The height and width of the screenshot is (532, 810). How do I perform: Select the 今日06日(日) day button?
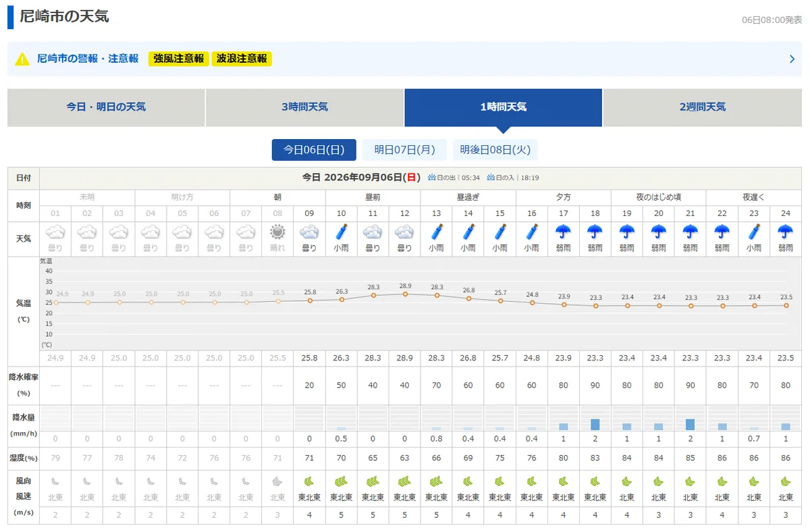click(x=314, y=150)
